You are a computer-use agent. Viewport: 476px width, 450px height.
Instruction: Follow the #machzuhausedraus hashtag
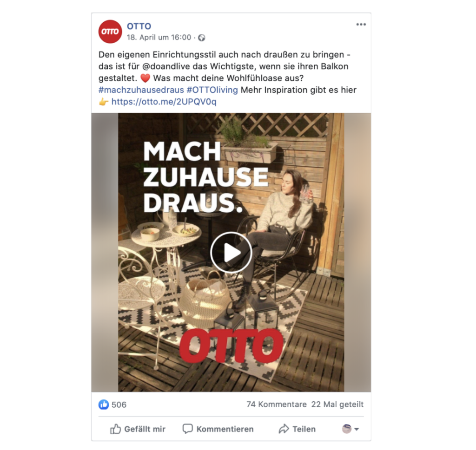(x=141, y=90)
